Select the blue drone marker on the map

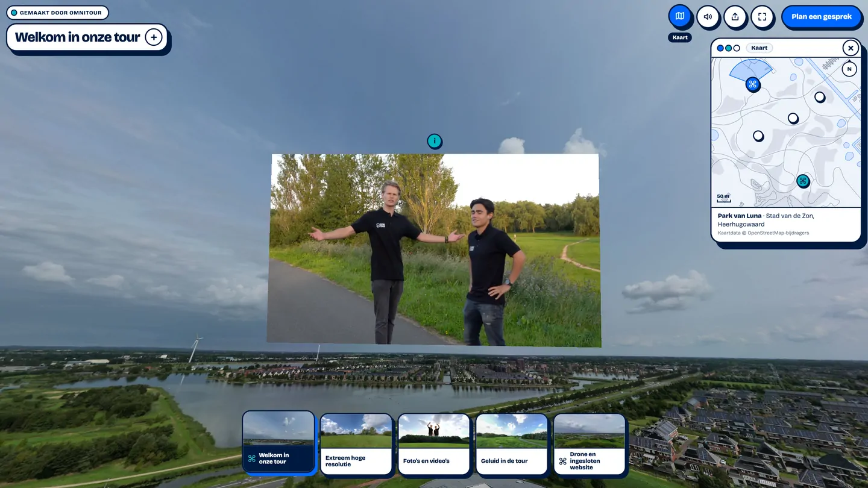(752, 84)
